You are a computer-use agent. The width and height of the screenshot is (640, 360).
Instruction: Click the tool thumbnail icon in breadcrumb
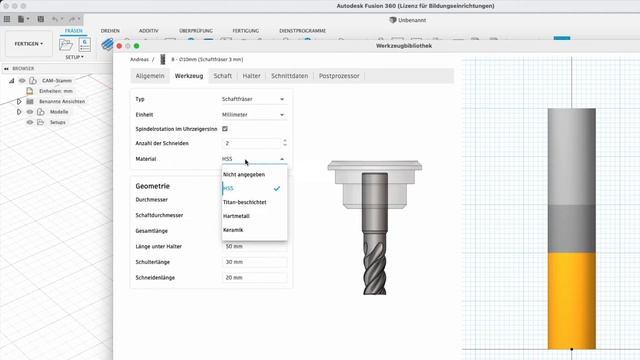[162, 60]
